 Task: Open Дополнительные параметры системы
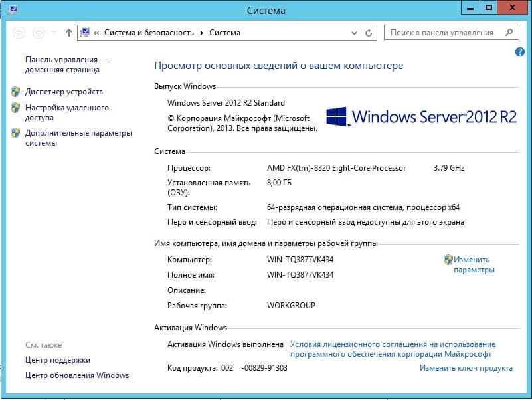pos(78,138)
